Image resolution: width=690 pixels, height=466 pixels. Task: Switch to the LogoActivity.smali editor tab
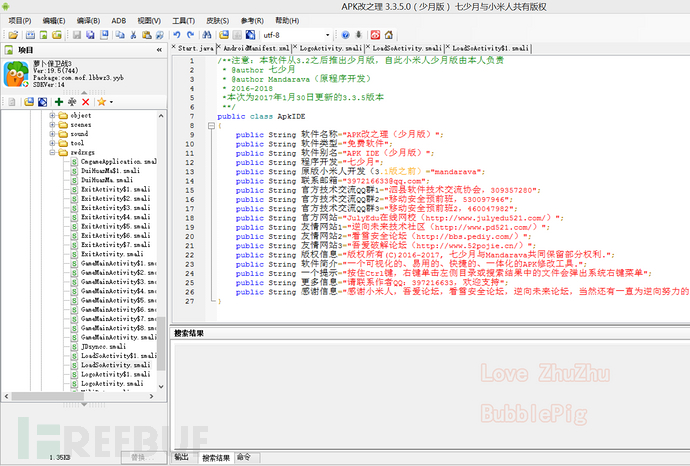pyautogui.click(x=330, y=48)
